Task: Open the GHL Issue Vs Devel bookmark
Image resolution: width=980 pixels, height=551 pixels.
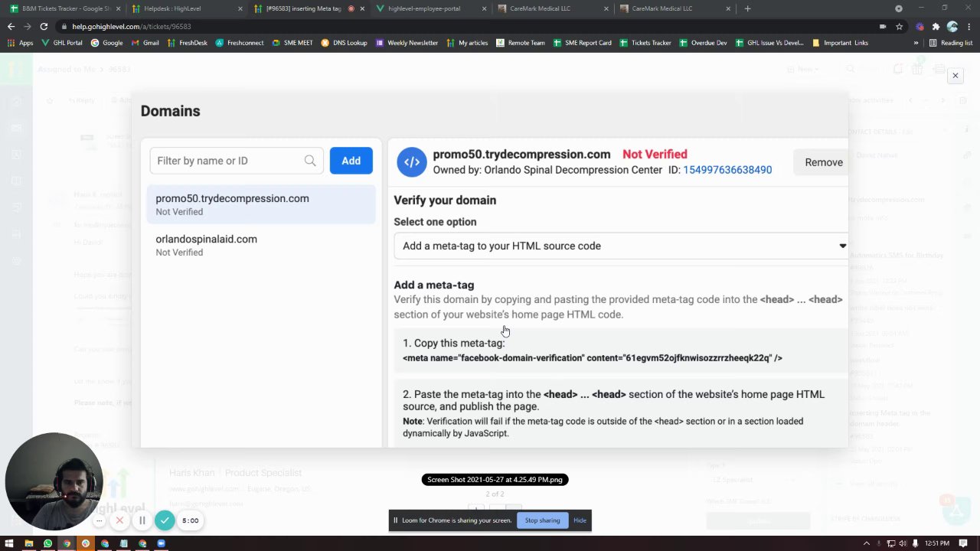Action: pyautogui.click(x=769, y=43)
